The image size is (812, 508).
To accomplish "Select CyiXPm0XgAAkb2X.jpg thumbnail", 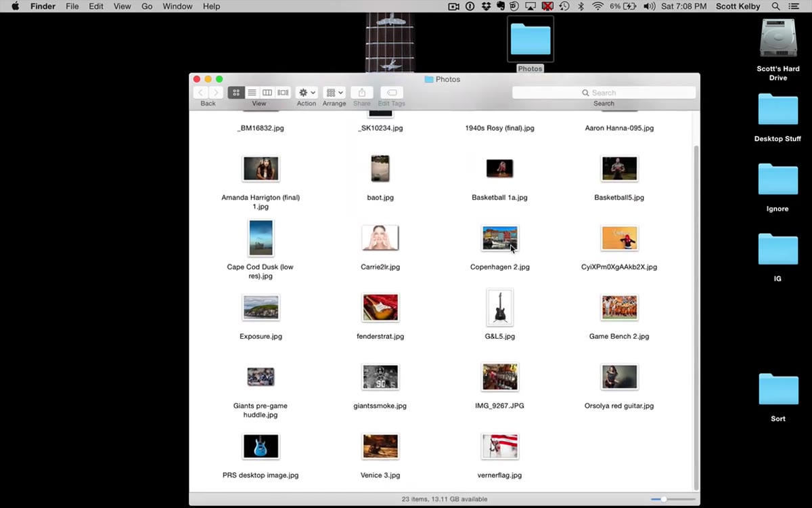I will click(619, 238).
